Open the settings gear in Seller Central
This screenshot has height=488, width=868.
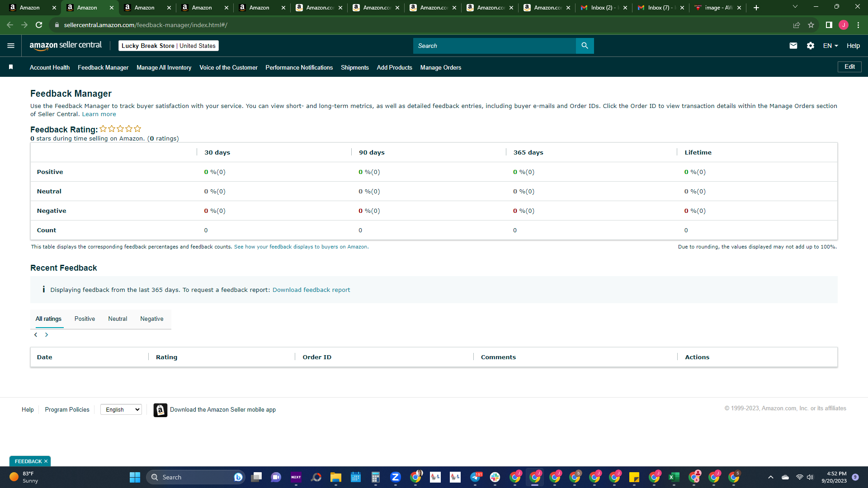click(x=811, y=46)
